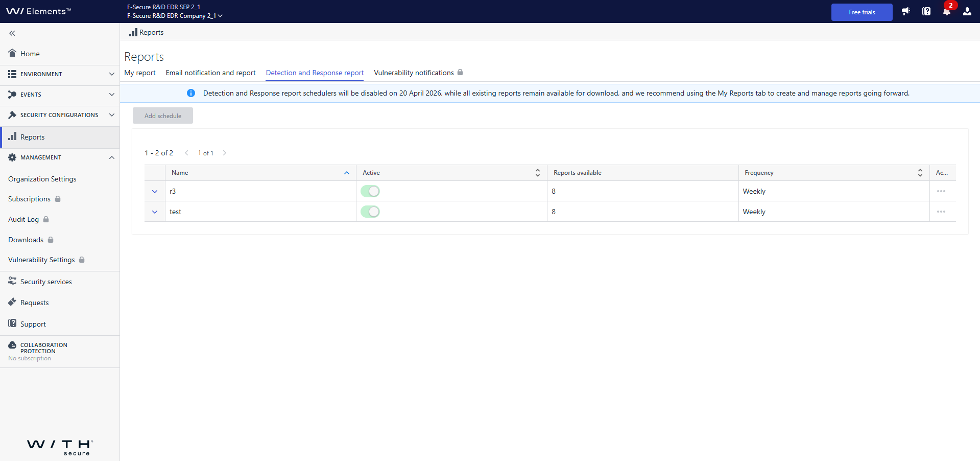Go to next page of schedules

[224, 153]
